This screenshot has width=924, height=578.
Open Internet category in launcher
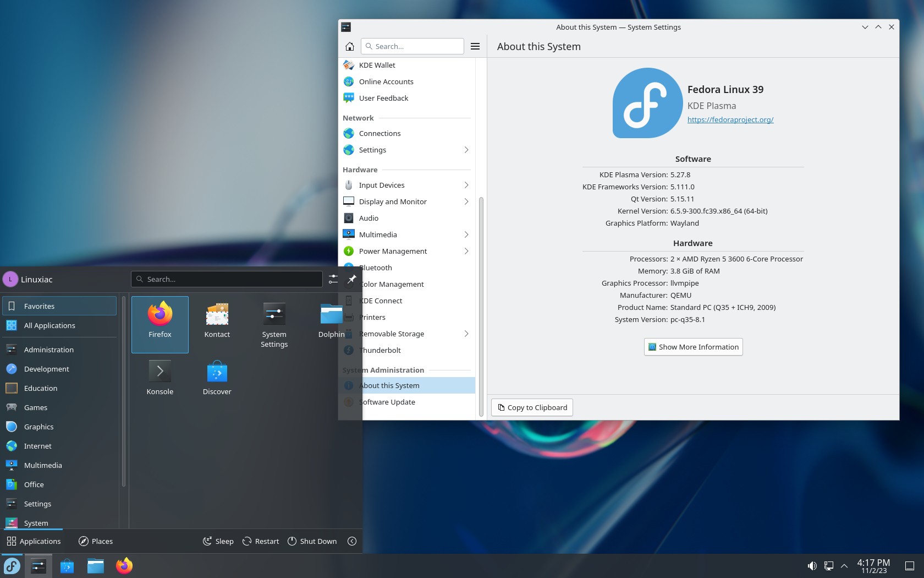[59, 446]
